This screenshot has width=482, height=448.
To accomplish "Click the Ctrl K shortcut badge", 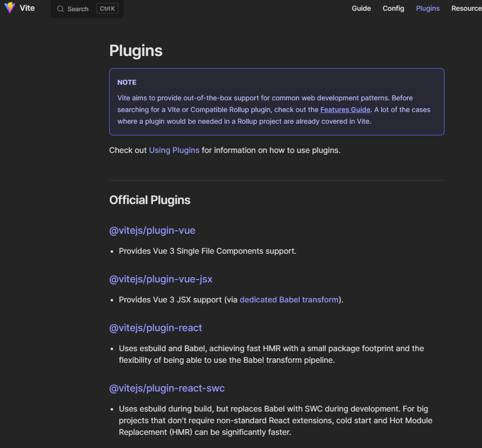I will (x=107, y=9).
